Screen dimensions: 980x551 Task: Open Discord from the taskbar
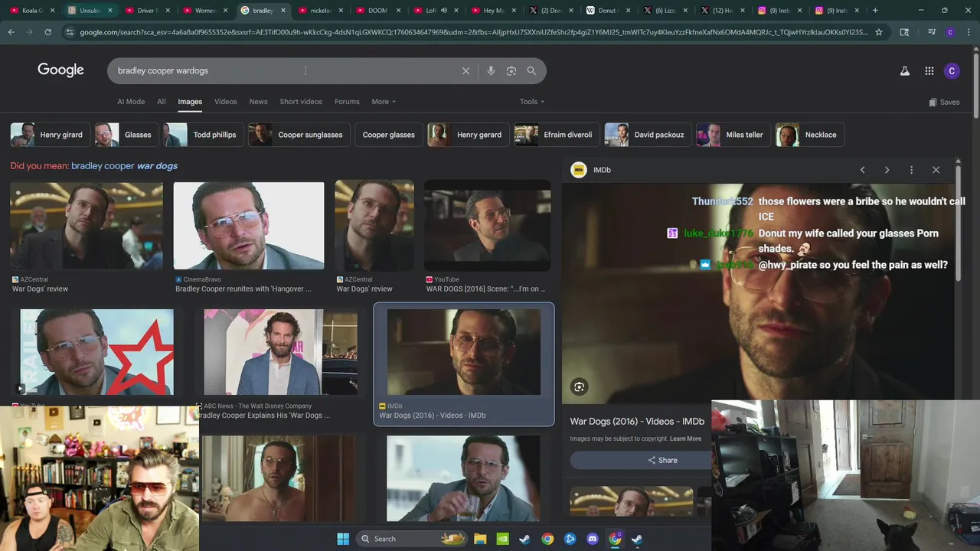click(x=592, y=539)
